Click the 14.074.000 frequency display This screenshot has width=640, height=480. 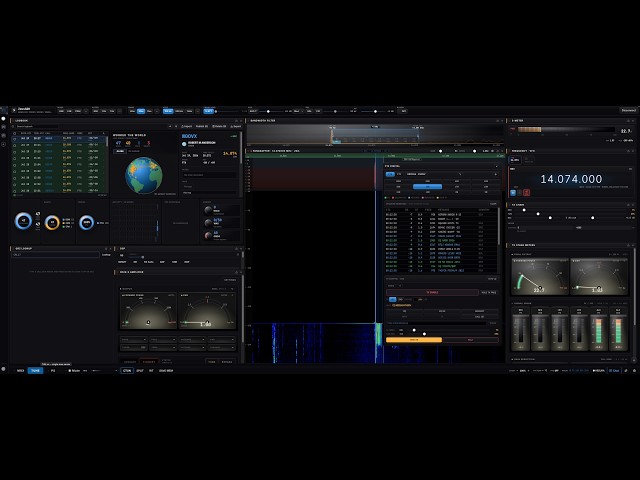point(571,179)
